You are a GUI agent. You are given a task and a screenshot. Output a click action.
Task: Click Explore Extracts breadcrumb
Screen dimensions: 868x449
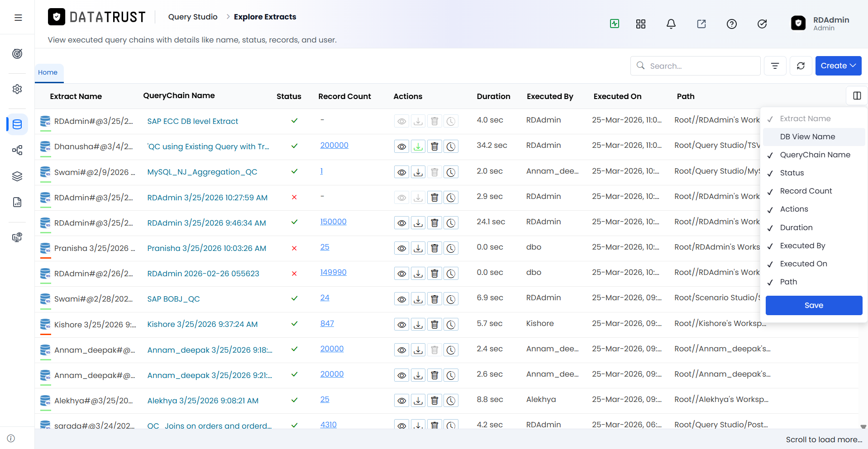[265, 17]
